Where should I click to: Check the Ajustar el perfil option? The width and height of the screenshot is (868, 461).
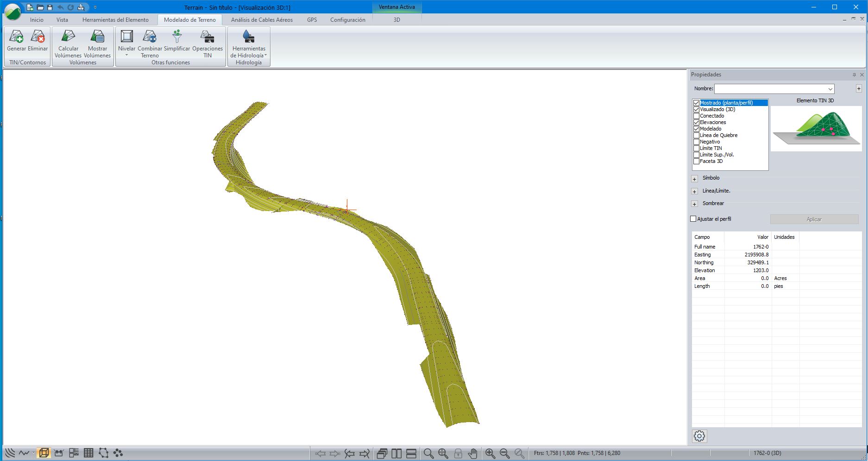pos(693,219)
